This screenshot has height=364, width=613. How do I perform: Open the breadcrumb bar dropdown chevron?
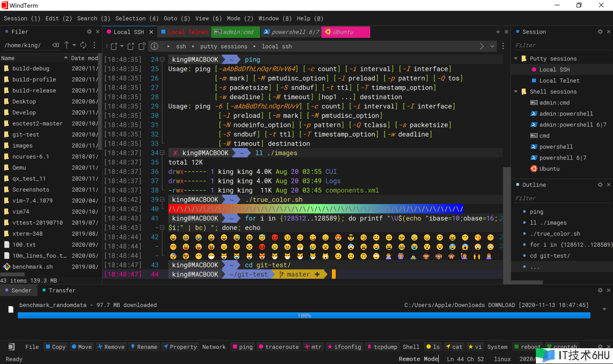click(492, 46)
